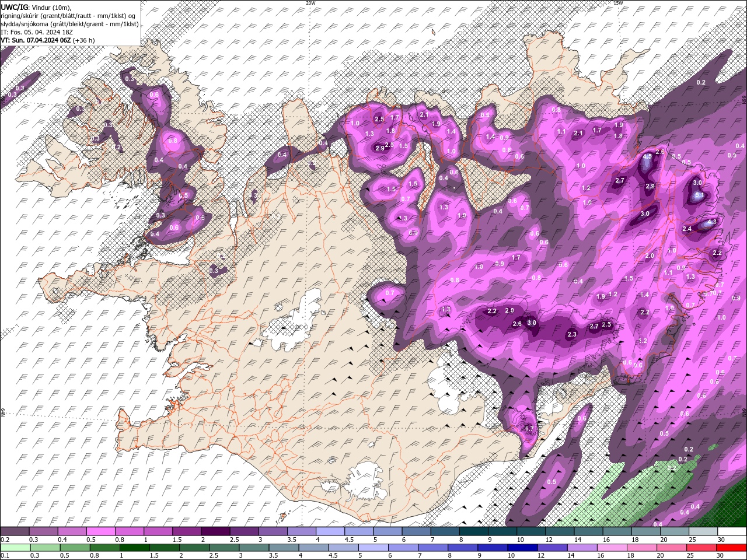The width and height of the screenshot is (747, 560).
Task: Click the '0.2' label in snow legend
Action: pos(5,540)
